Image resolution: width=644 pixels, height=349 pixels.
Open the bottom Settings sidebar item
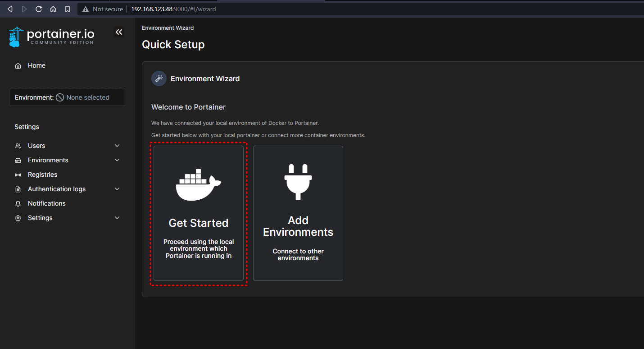(x=68, y=218)
